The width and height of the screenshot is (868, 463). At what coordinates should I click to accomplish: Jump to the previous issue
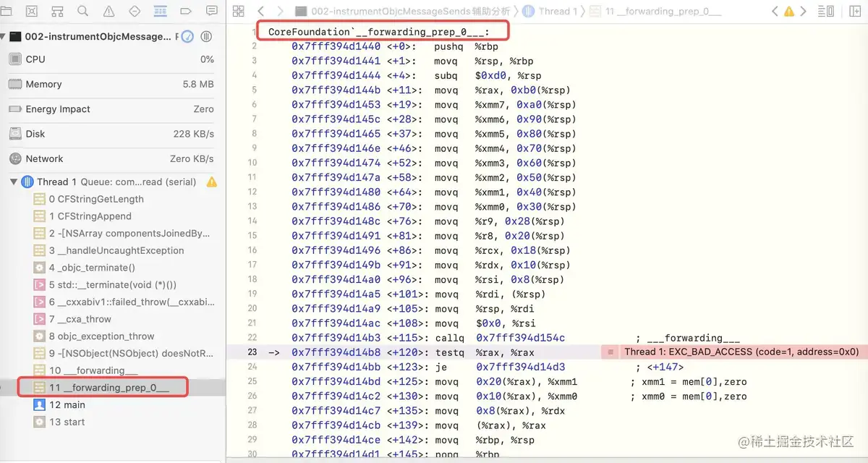click(775, 11)
